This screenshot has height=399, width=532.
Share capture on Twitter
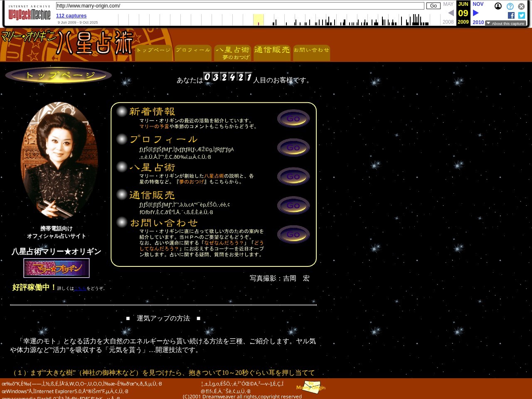[x=521, y=15]
